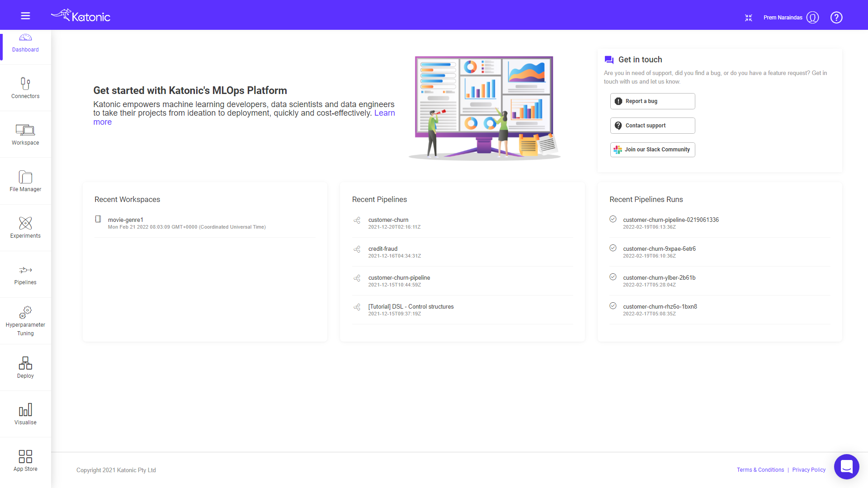Click status check for customer-churn-rhz6o-1bxn8
Screen dimensions: 868x488
click(613, 306)
